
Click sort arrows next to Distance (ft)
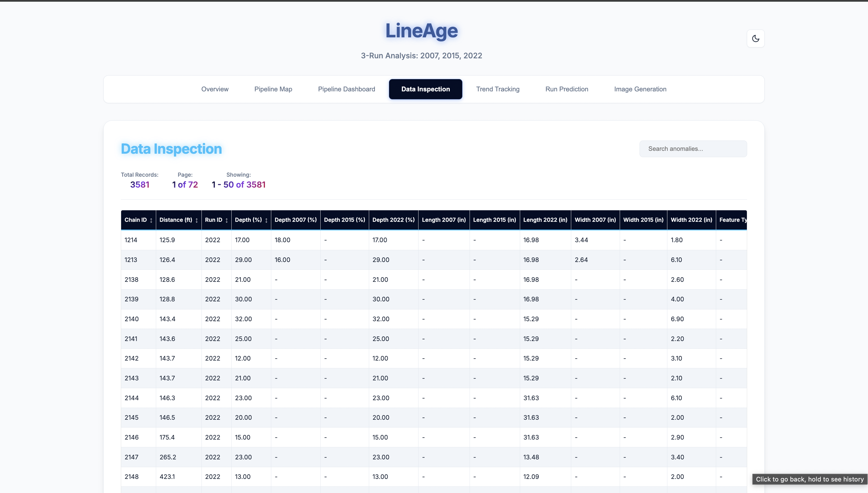[197, 220]
